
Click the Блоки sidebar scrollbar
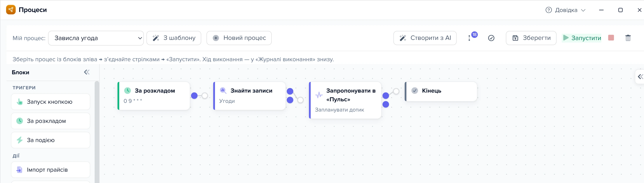point(97,132)
